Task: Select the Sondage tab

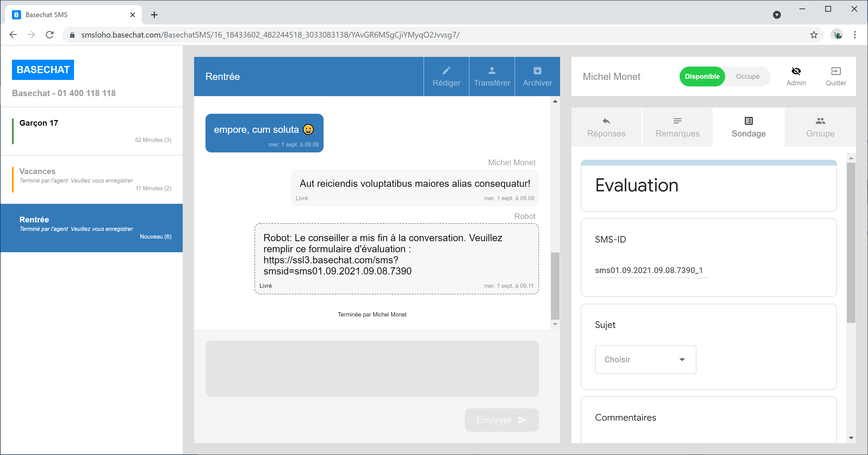Action: [x=748, y=127]
